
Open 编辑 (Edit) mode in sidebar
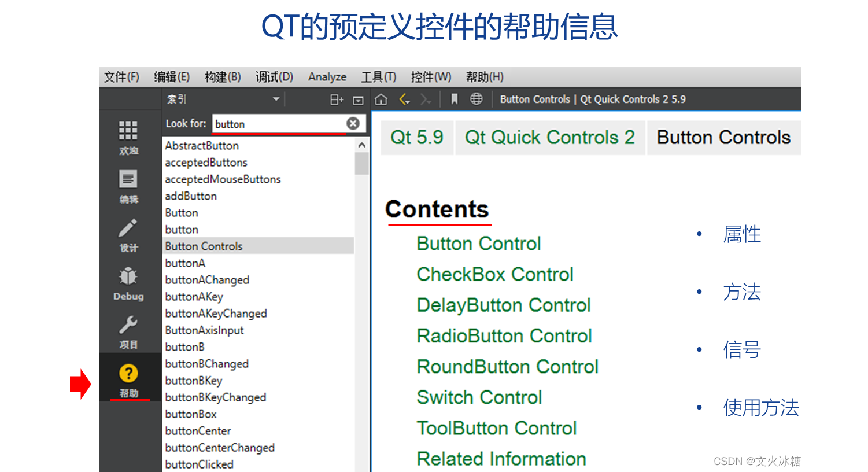coord(128,179)
